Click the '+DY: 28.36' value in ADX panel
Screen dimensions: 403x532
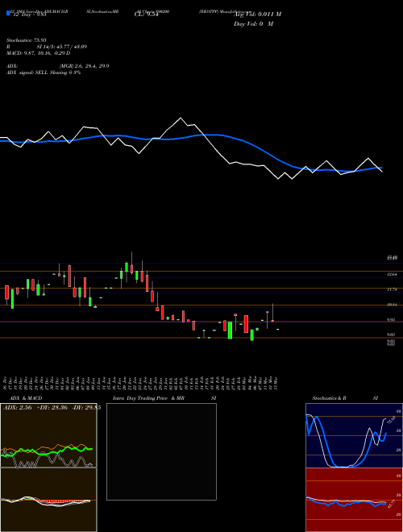tap(53, 408)
